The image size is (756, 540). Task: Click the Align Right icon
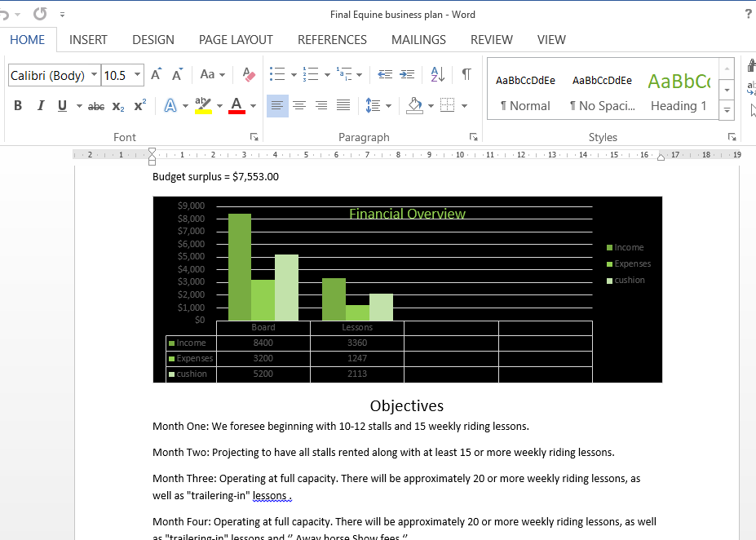(x=321, y=105)
